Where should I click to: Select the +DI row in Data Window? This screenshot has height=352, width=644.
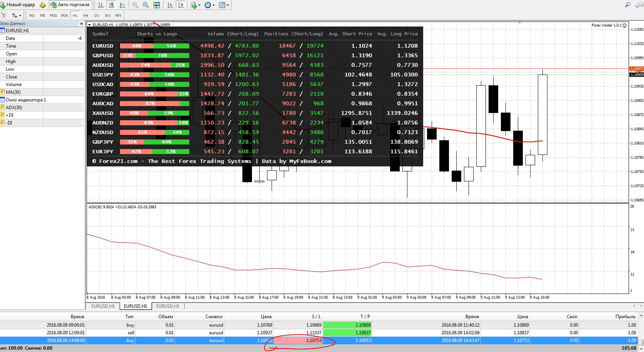coord(42,115)
